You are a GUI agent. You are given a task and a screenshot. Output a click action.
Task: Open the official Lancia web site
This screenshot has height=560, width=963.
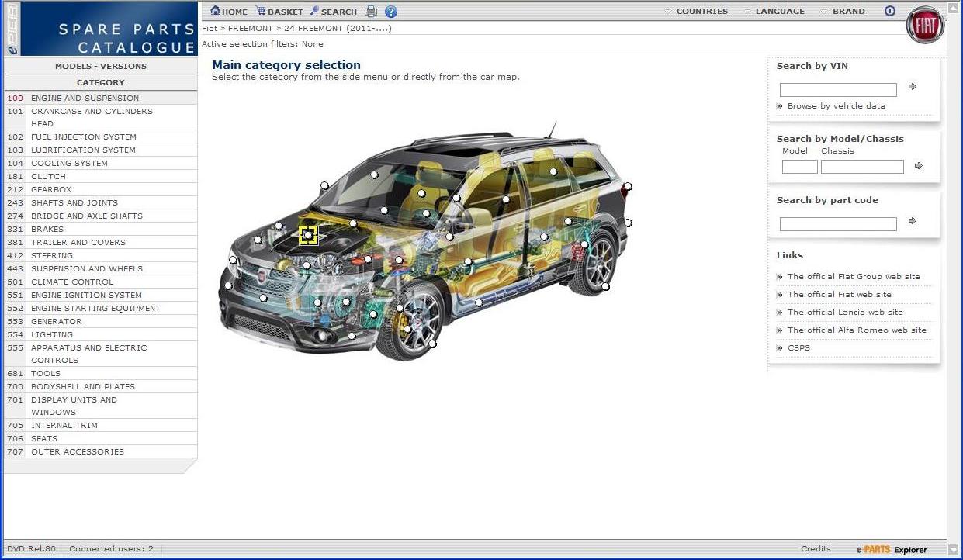click(845, 313)
